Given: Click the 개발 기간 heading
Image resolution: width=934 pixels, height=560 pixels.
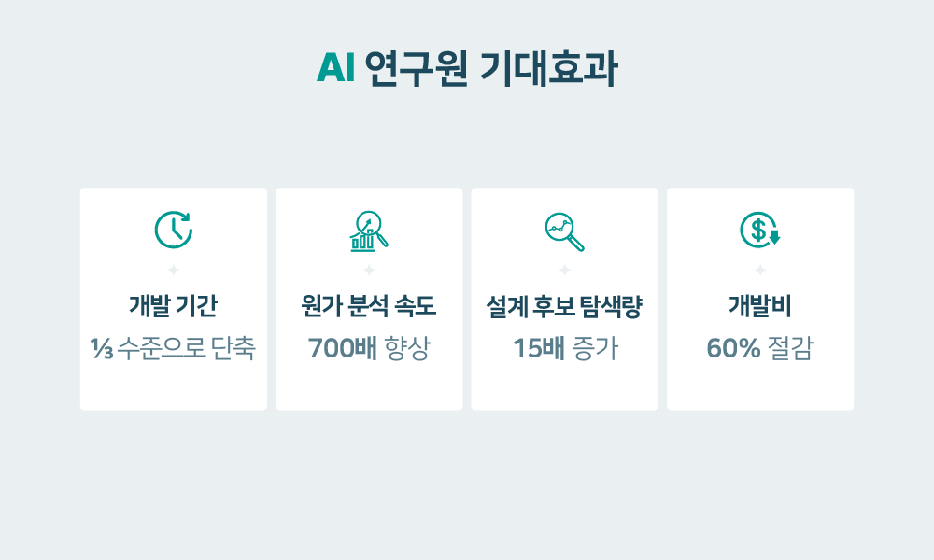Looking at the screenshot, I should pos(174,306).
